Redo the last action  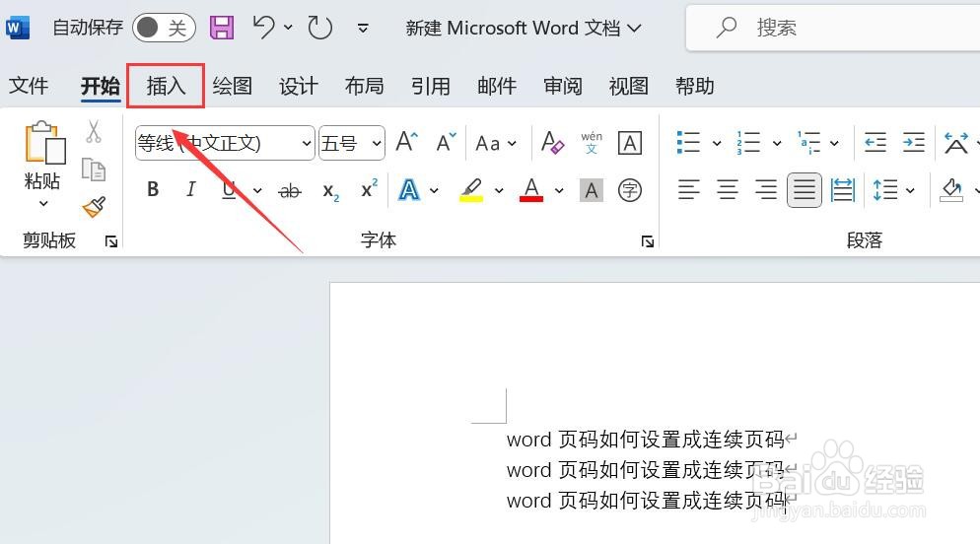pyautogui.click(x=320, y=28)
